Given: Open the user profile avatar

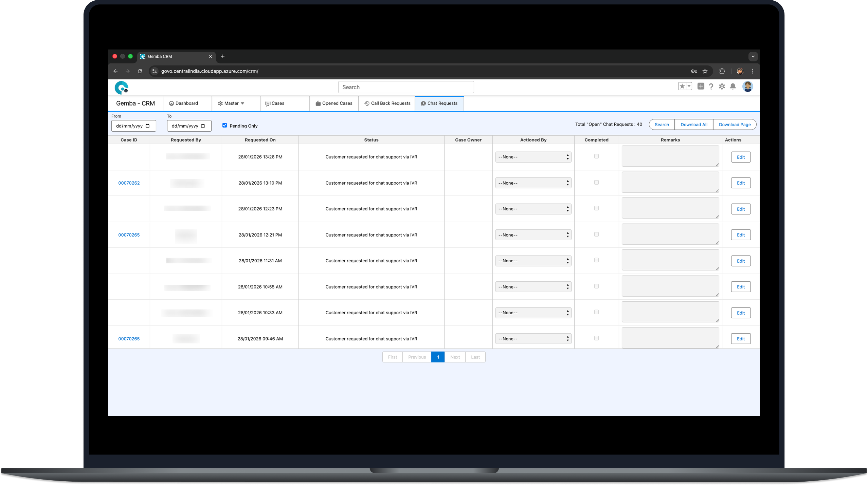Looking at the screenshot, I should click(747, 87).
